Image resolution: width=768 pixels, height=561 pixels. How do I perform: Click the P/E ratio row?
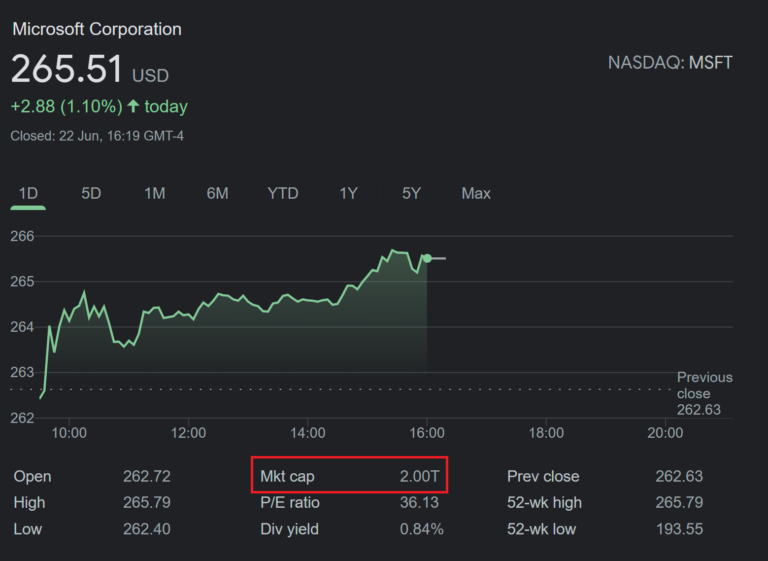click(350, 502)
